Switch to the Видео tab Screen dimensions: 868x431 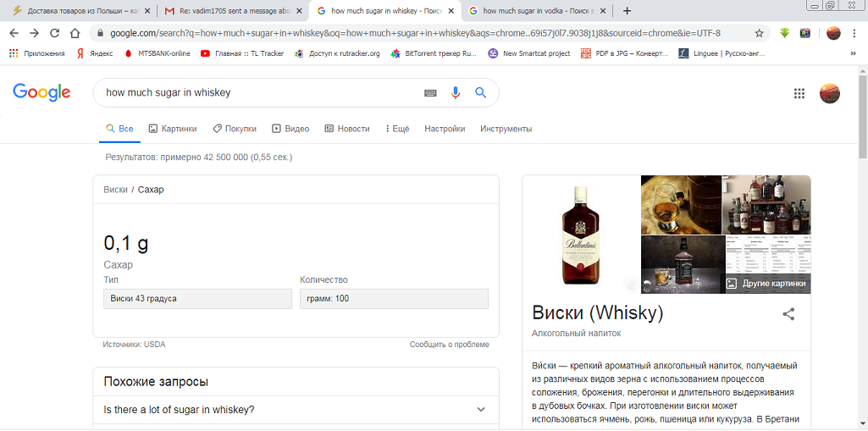pyautogui.click(x=290, y=129)
